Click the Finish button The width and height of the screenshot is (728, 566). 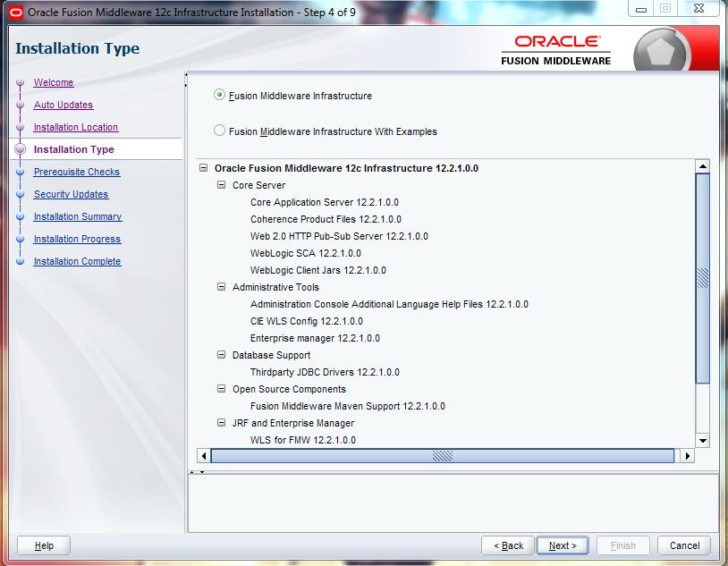coord(622,545)
